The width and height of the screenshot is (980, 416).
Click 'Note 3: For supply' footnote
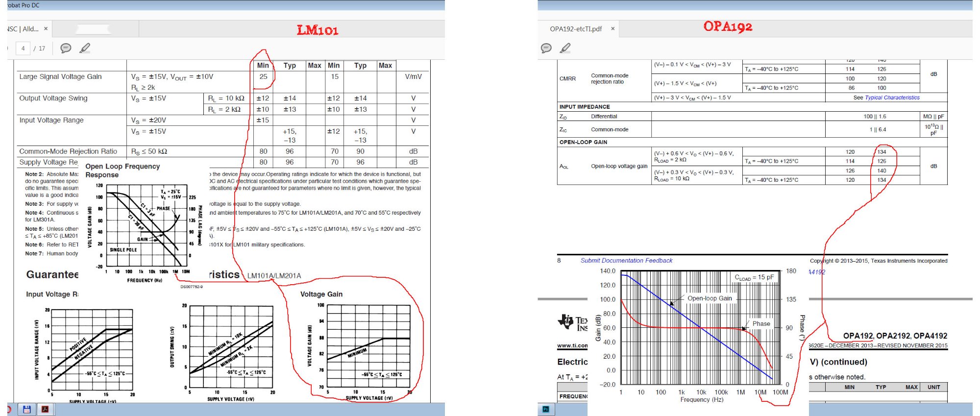(51, 204)
